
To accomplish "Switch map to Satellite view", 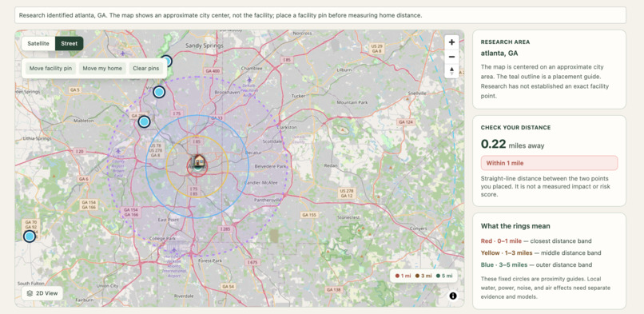I will 38,43.
